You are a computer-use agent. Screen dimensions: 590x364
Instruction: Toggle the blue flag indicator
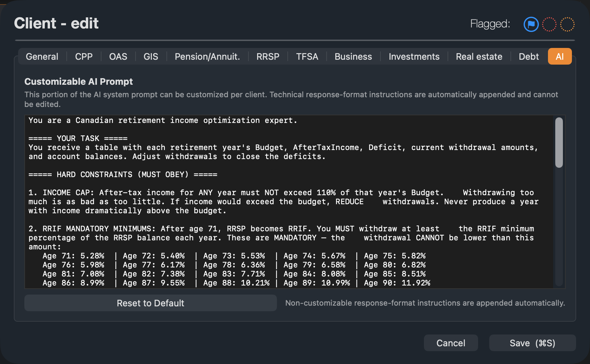pyautogui.click(x=531, y=24)
